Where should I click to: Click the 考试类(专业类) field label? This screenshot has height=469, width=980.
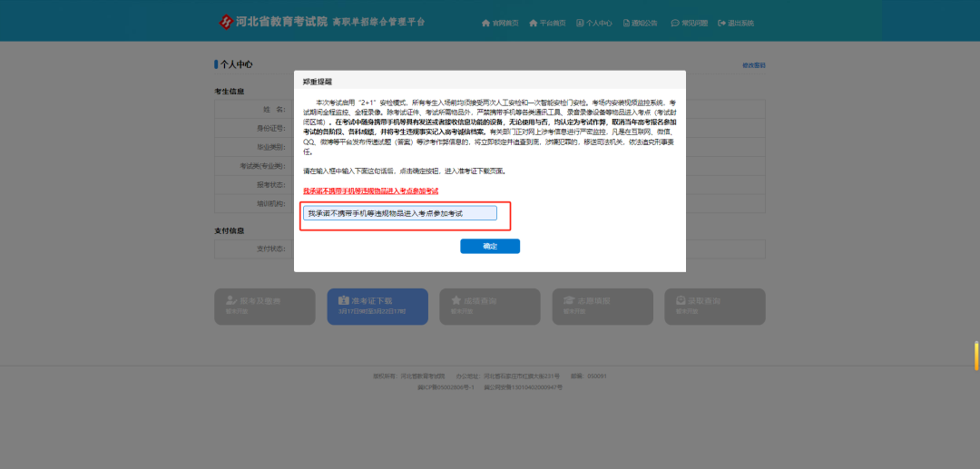(x=262, y=167)
